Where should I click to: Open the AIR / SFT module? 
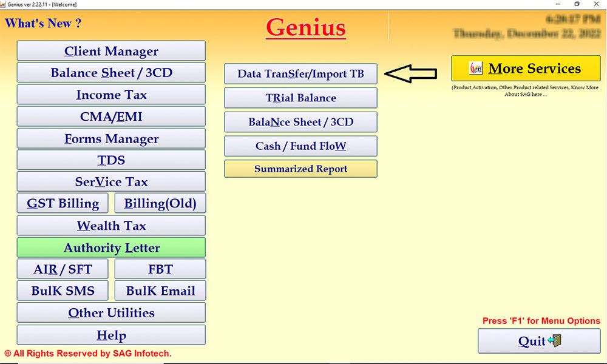pyautogui.click(x=62, y=269)
